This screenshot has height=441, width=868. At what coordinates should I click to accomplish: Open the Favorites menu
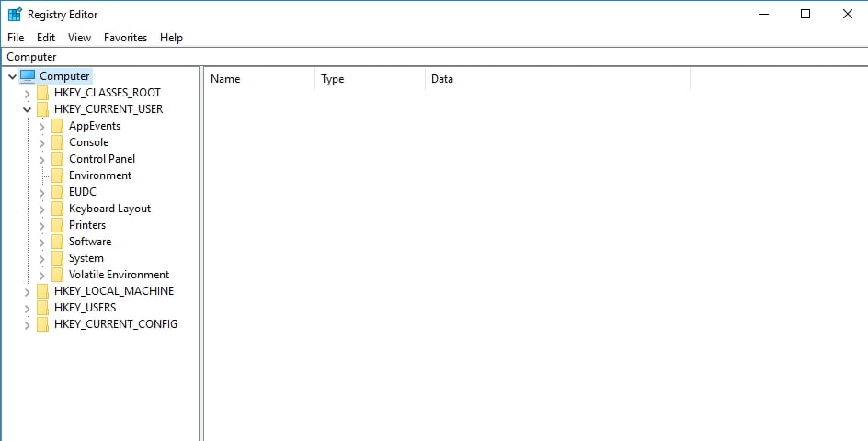[x=126, y=38]
